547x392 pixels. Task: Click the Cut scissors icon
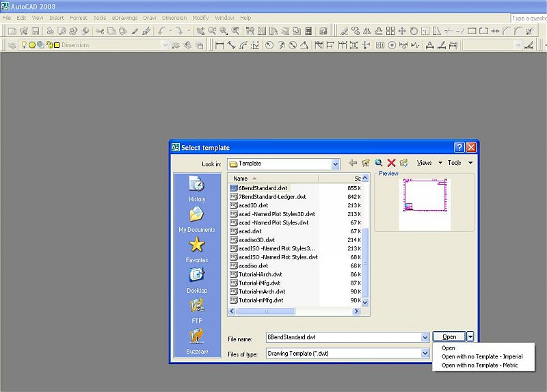pos(100,31)
